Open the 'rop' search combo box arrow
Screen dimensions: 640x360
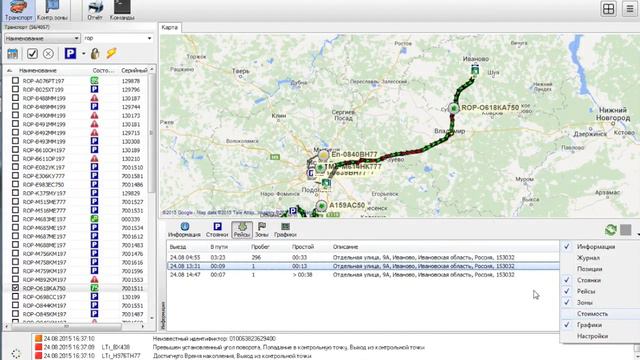pyautogui.click(x=149, y=38)
